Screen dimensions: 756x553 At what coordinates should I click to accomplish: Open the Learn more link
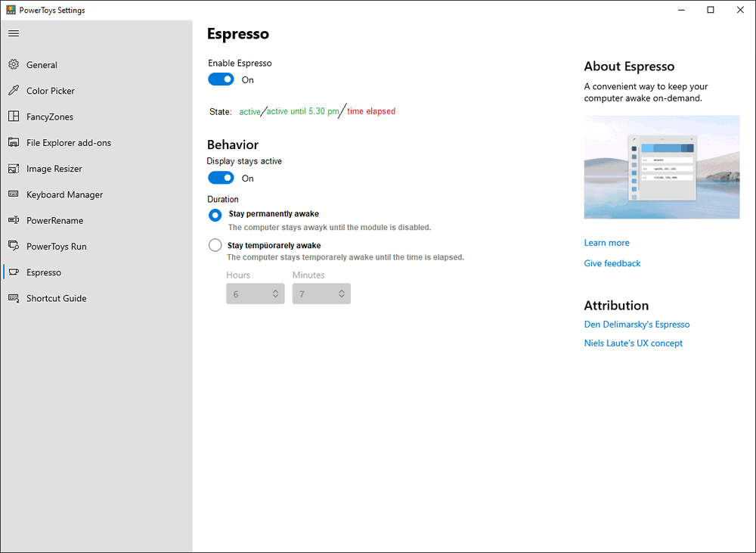point(606,243)
